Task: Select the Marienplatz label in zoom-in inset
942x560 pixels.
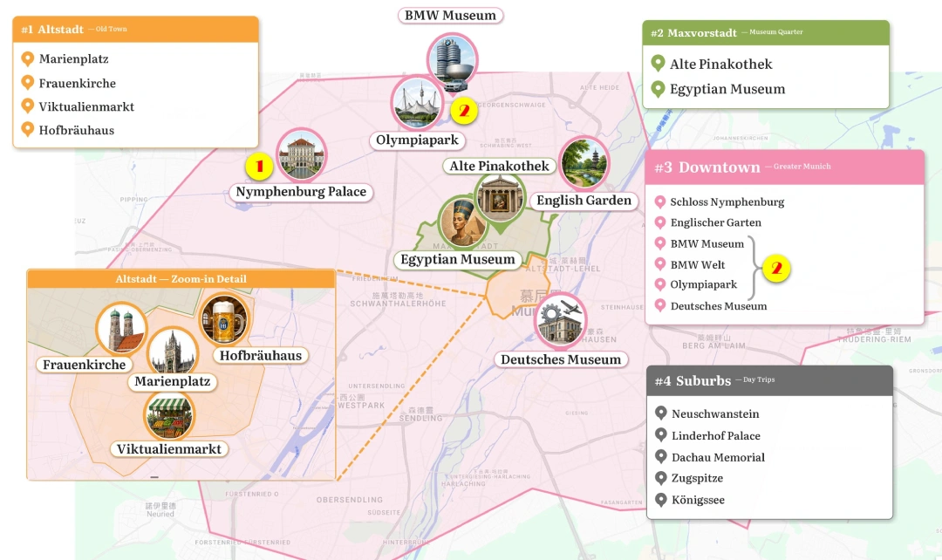Action: (x=173, y=381)
